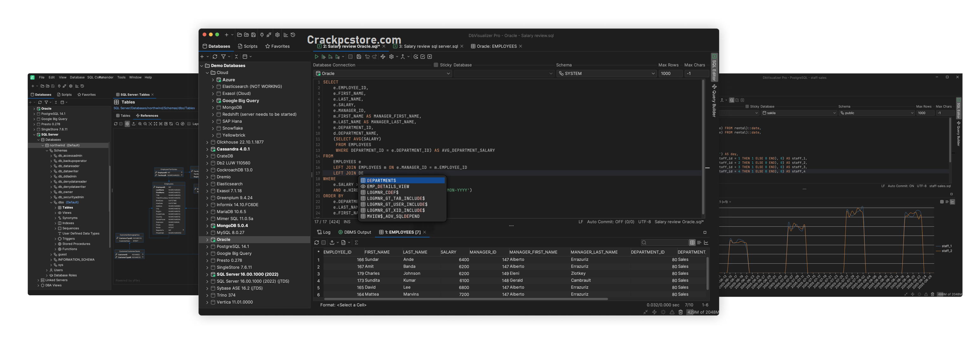Click the Commit checkmark icon in the SQL toolbar
The width and height of the screenshot is (980, 344).
(x=423, y=57)
